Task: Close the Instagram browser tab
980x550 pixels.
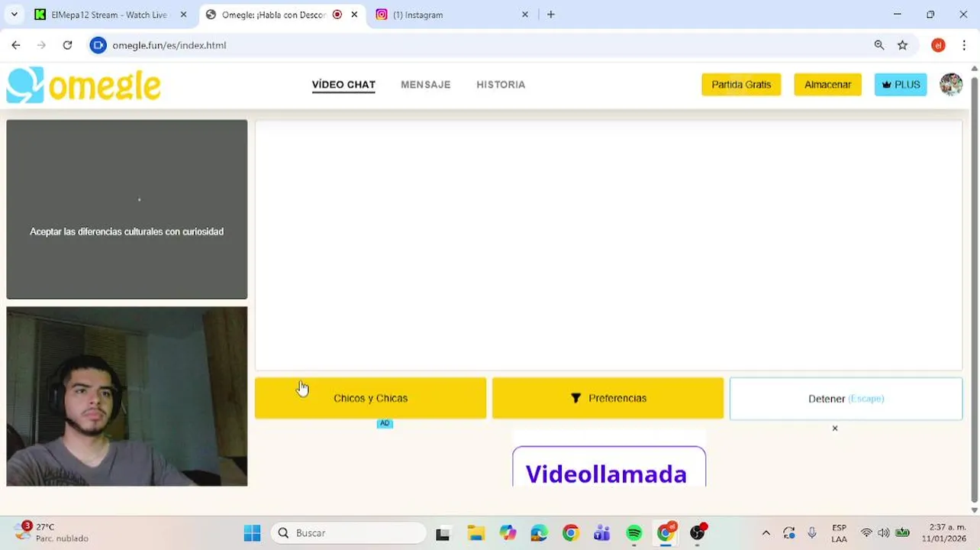Action: click(x=524, y=15)
